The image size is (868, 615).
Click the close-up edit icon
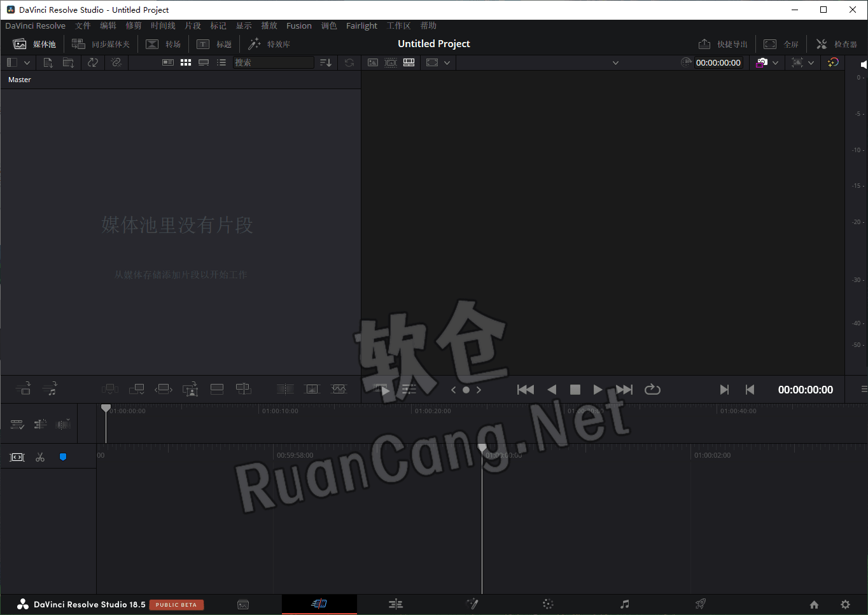point(190,389)
